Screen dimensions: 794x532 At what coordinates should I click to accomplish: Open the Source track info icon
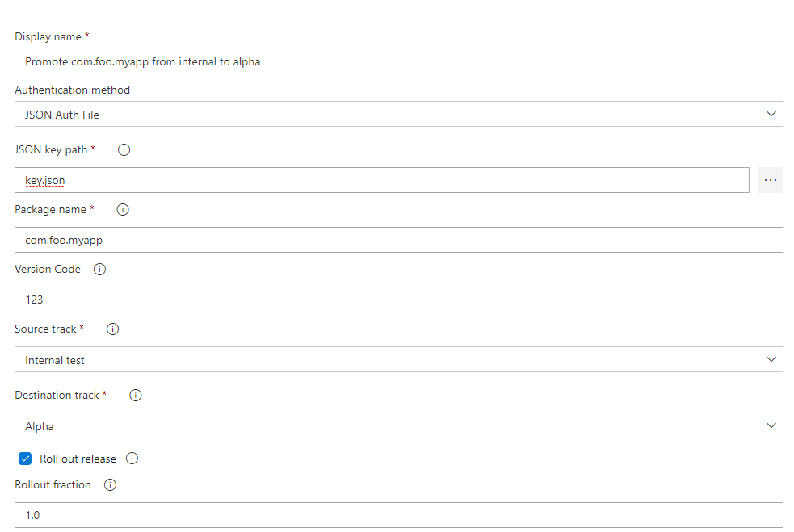(x=112, y=329)
